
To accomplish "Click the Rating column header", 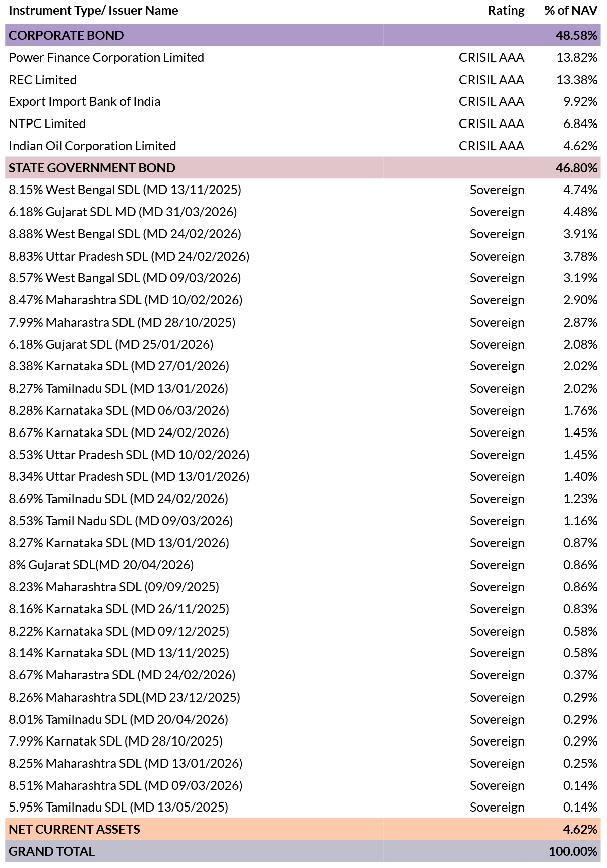I will pos(506,11).
